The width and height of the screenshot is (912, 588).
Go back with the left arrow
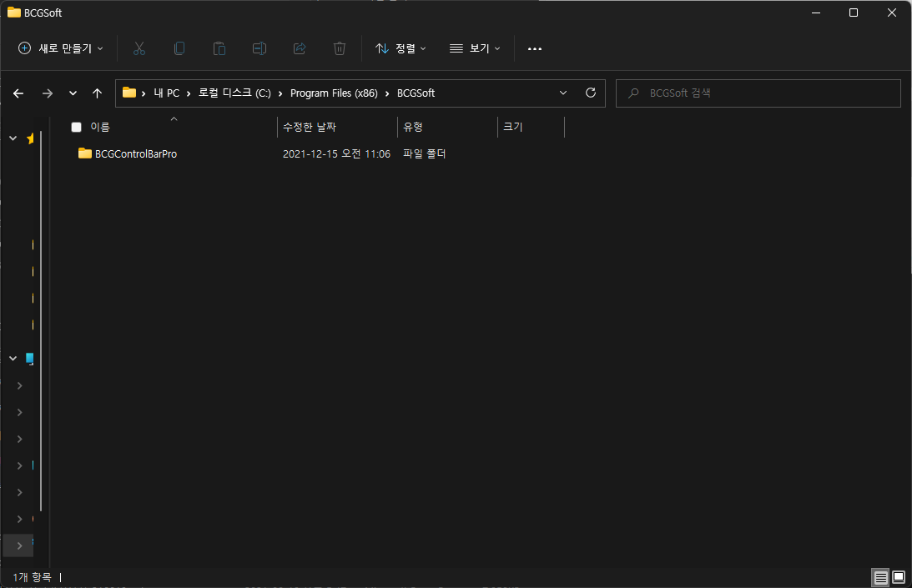(18, 93)
